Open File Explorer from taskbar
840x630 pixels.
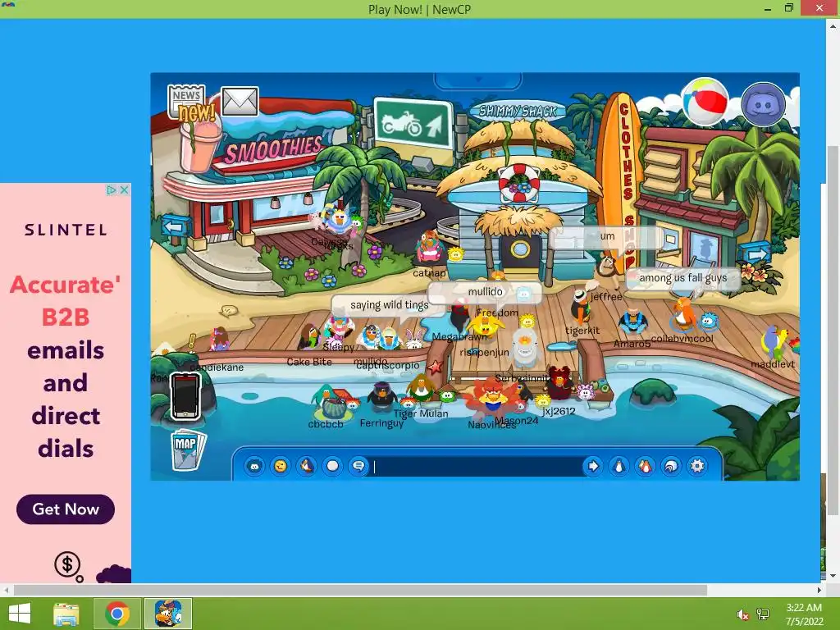(x=66, y=614)
